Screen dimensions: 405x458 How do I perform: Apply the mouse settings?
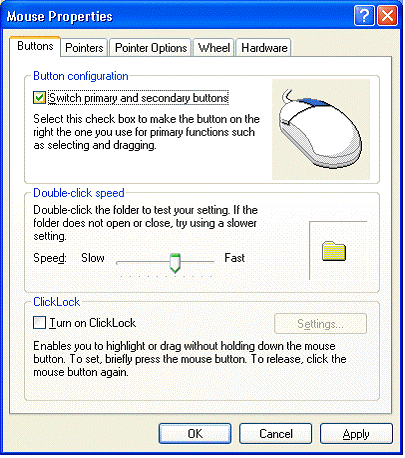[x=356, y=433]
